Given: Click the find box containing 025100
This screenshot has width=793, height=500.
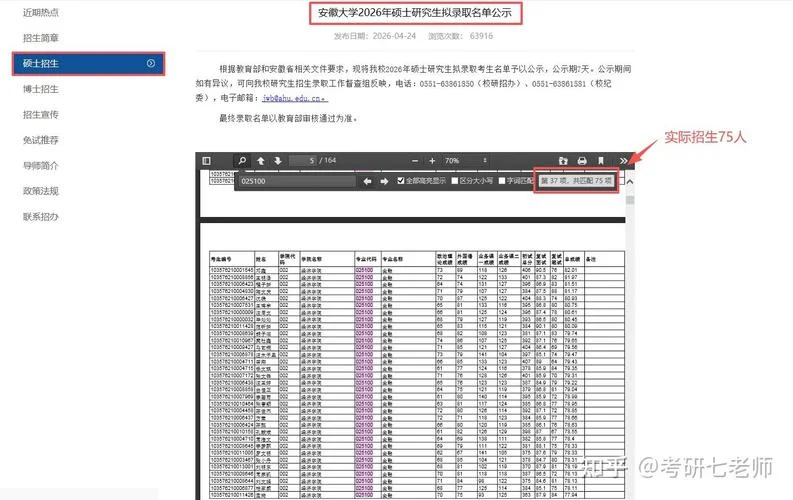Looking at the screenshot, I should pyautogui.click(x=297, y=181).
